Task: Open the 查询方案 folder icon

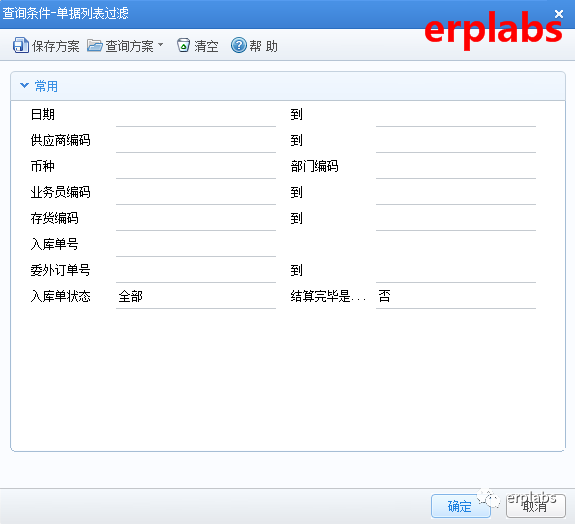Action: [x=95, y=45]
